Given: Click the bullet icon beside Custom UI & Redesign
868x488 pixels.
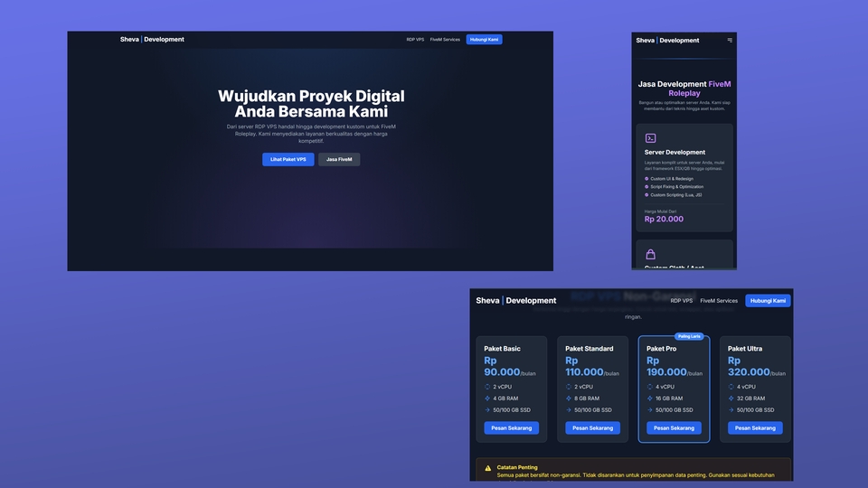Looking at the screenshot, I should (646, 179).
